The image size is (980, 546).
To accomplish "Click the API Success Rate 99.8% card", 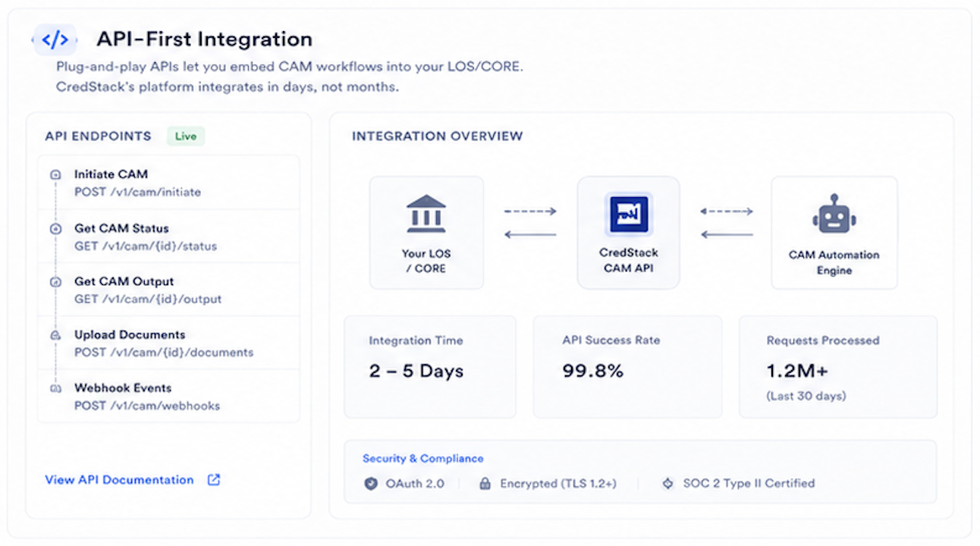I will pyautogui.click(x=627, y=367).
